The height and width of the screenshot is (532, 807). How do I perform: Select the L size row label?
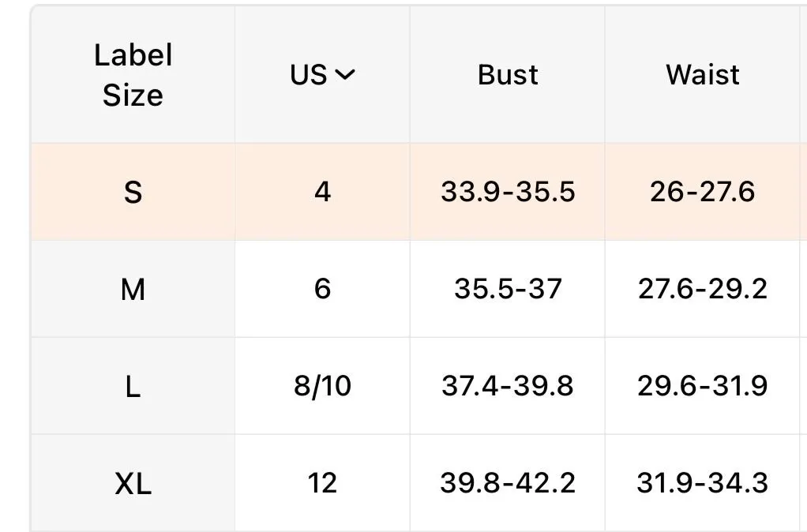(133, 387)
